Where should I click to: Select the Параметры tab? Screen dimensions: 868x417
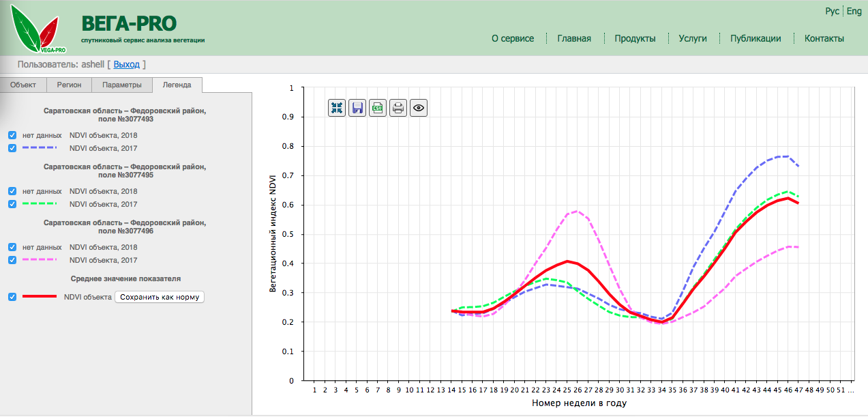(x=122, y=85)
